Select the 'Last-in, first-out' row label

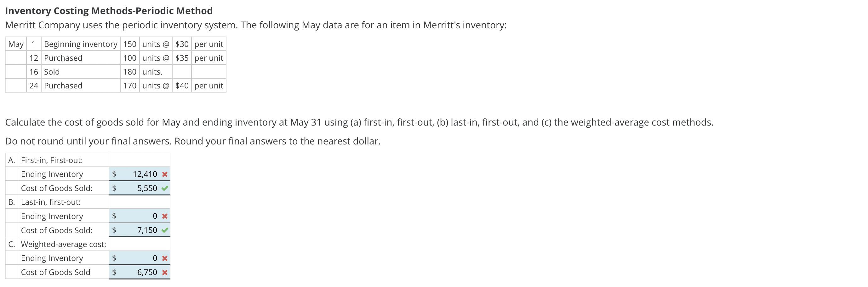point(50,202)
